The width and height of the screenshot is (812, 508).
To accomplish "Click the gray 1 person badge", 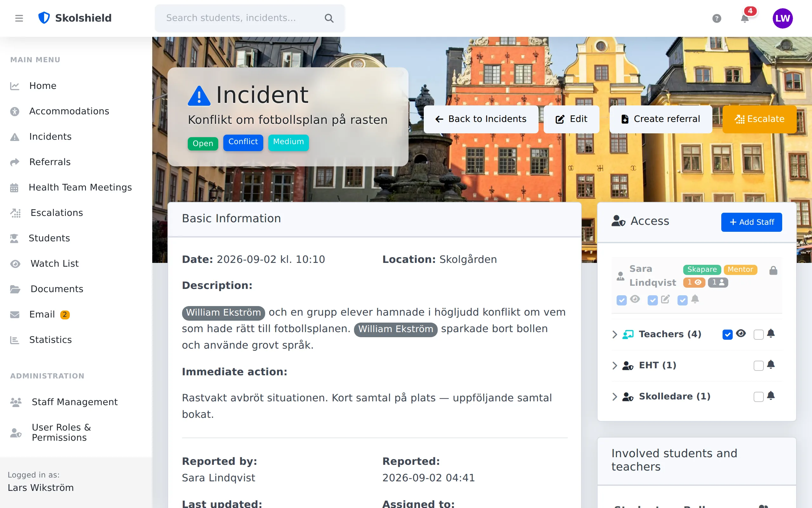I will 718,283.
